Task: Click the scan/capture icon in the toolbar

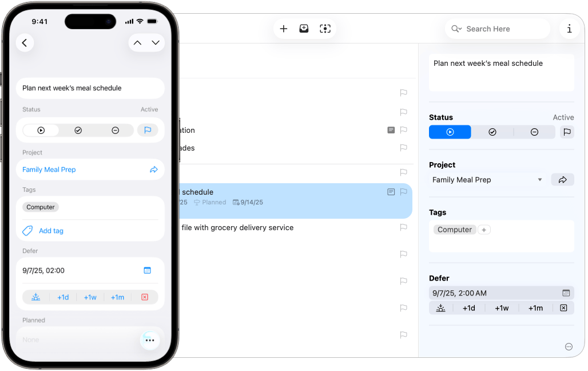Action: 325,28
